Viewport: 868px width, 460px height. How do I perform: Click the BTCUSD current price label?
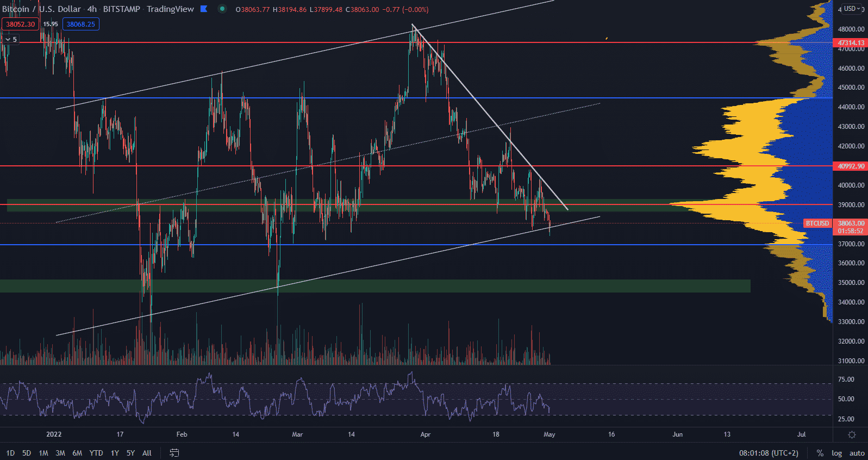coord(817,223)
